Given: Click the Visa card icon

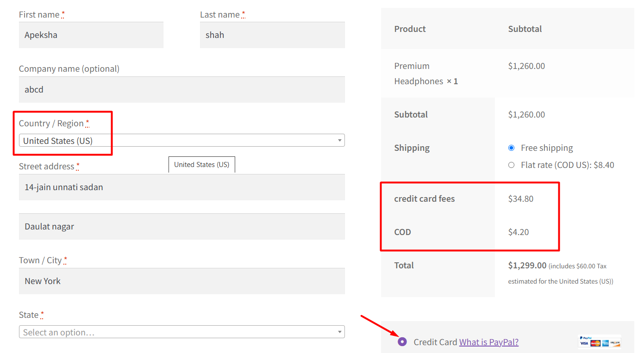Looking at the screenshot, I should (x=584, y=343).
